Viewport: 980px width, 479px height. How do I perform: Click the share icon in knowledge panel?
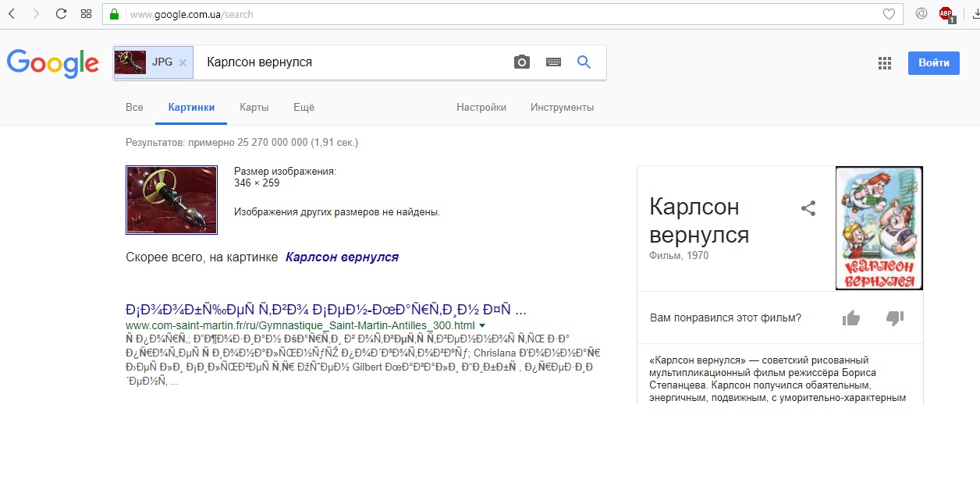coord(808,208)
